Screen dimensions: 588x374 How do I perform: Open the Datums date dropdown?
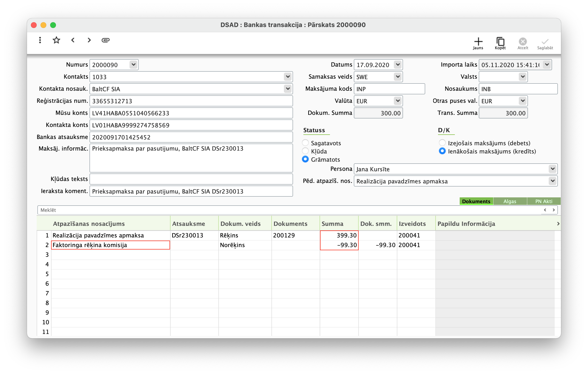click(397, 65)
